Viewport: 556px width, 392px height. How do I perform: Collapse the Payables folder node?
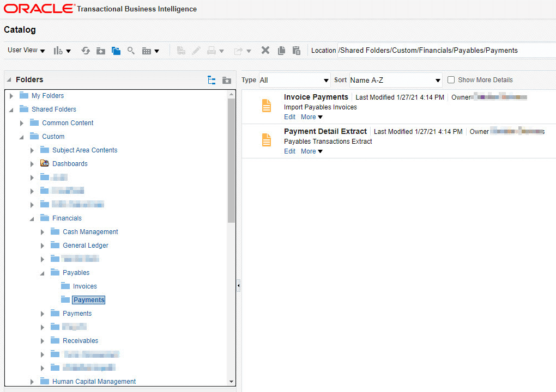coord(42,273)
